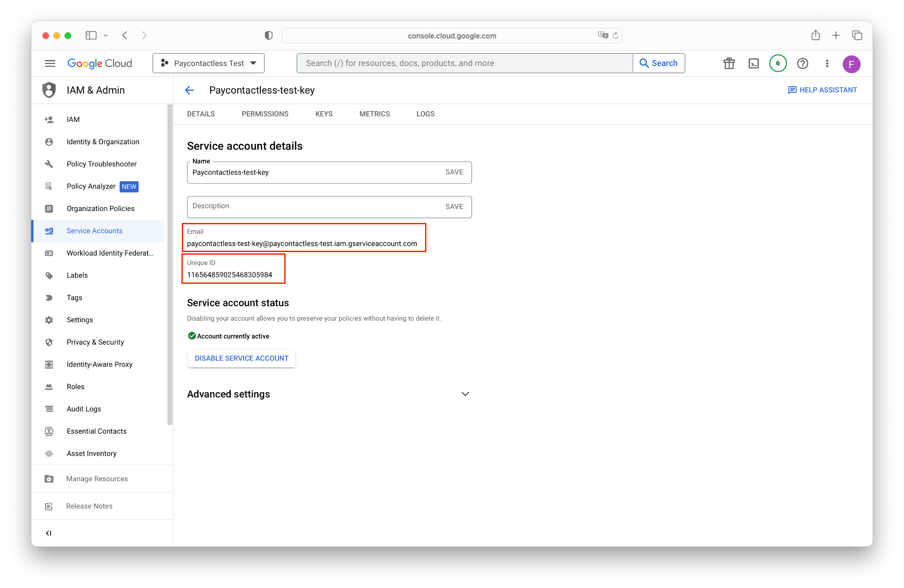Open the help question mark icon

[802, 64]
